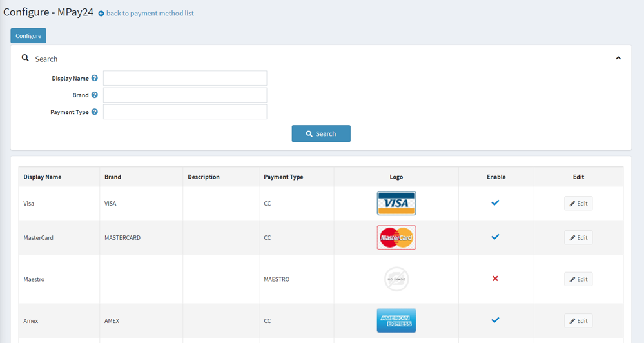Viewport: 644px width, 343px height.
Task: Click the Edit column header
Action: pyautogui.click(x=578, y=177)
